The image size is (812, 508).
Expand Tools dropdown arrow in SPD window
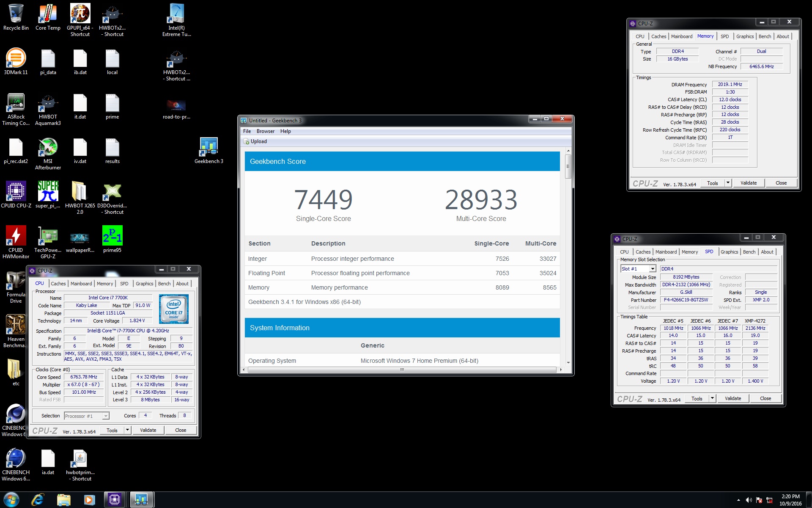712,398
